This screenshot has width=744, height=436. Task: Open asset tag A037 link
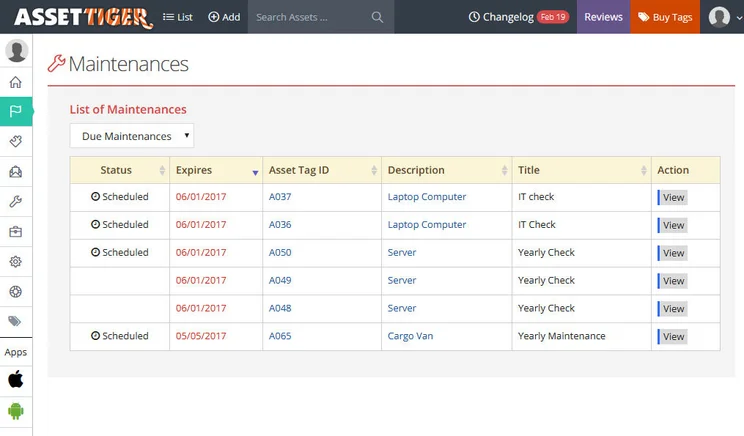pyautogui.click(x=280, y=197)
